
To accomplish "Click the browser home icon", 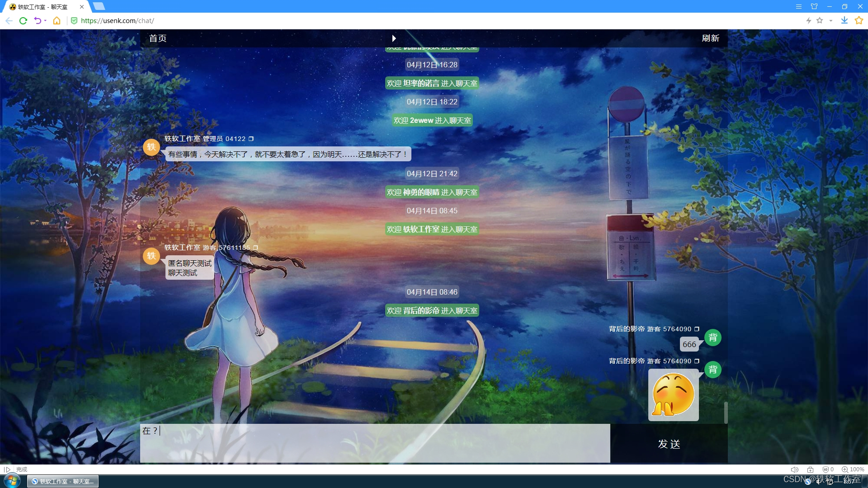I will click(57, 21).
